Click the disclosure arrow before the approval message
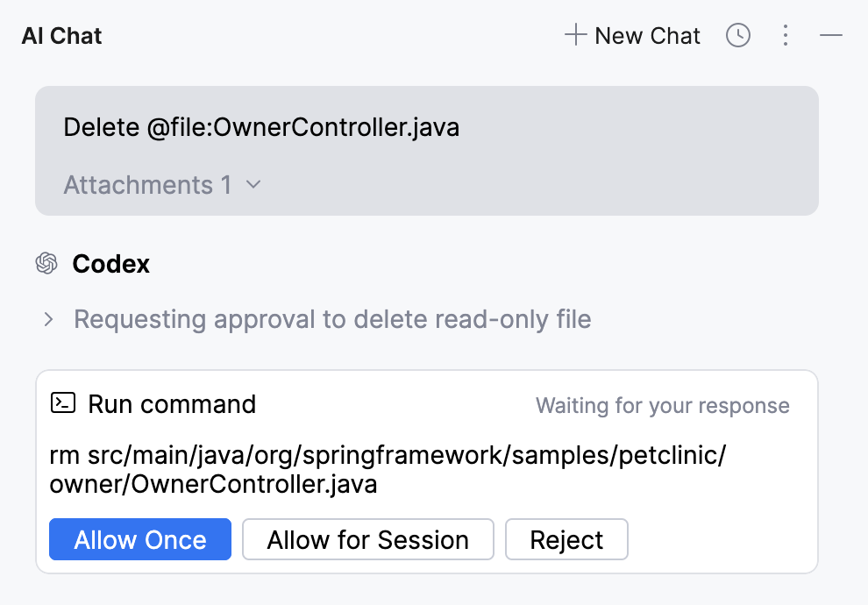 coord(50,319)
